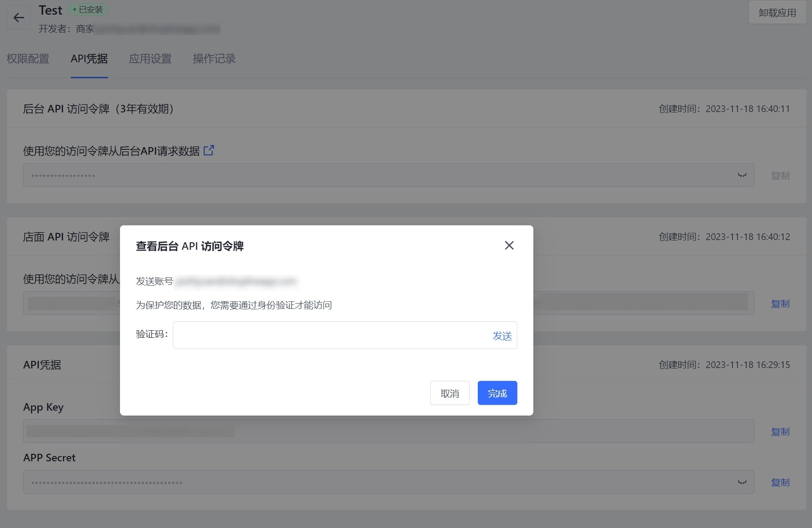Viewport: 812px width, 528px height.
Task: Open the 应用设置 tab
Action: [150, 59]
